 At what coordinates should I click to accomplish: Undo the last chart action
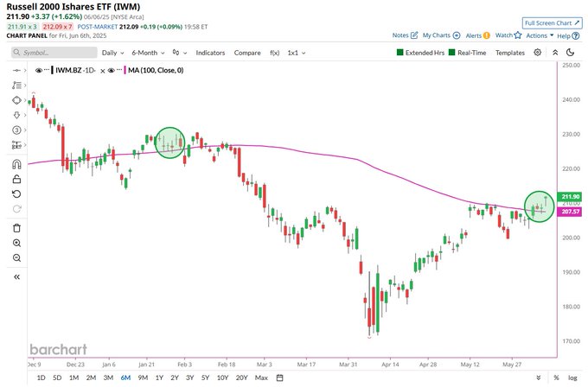coord(16,194)
